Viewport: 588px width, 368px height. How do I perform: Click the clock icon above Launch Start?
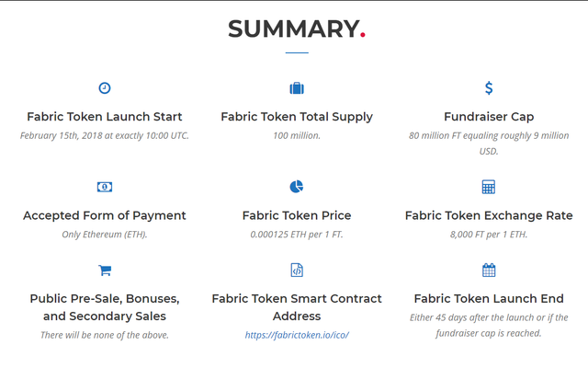coord(105,88)
